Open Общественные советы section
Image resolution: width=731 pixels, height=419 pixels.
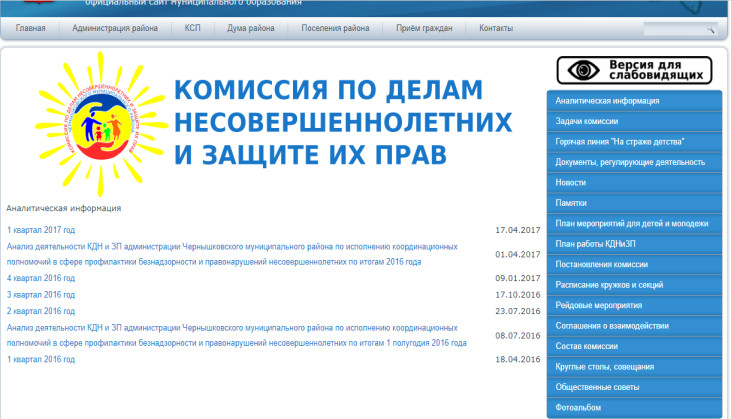634,387
